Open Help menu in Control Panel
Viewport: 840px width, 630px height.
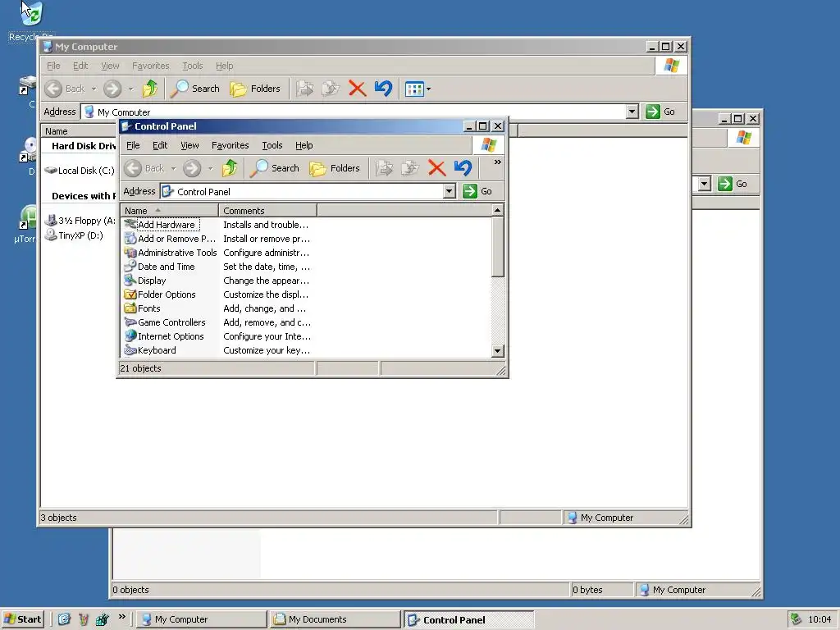(304, 145)
